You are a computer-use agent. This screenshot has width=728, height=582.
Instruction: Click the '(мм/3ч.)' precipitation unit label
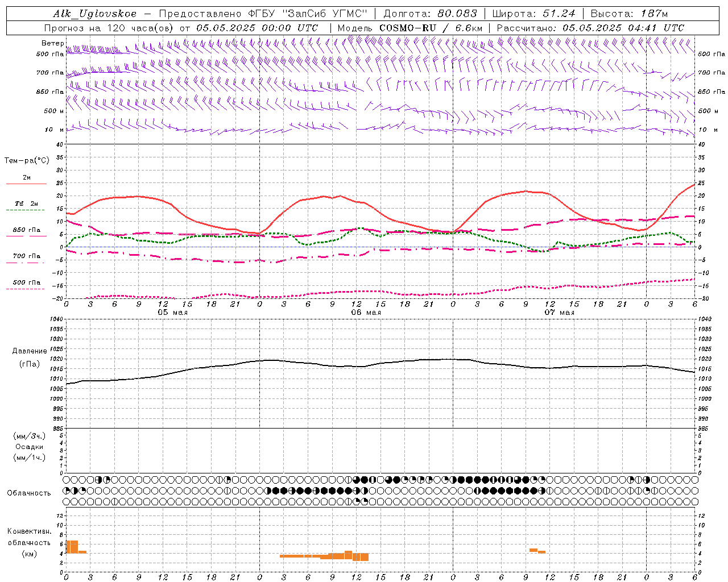click(30, 436)
